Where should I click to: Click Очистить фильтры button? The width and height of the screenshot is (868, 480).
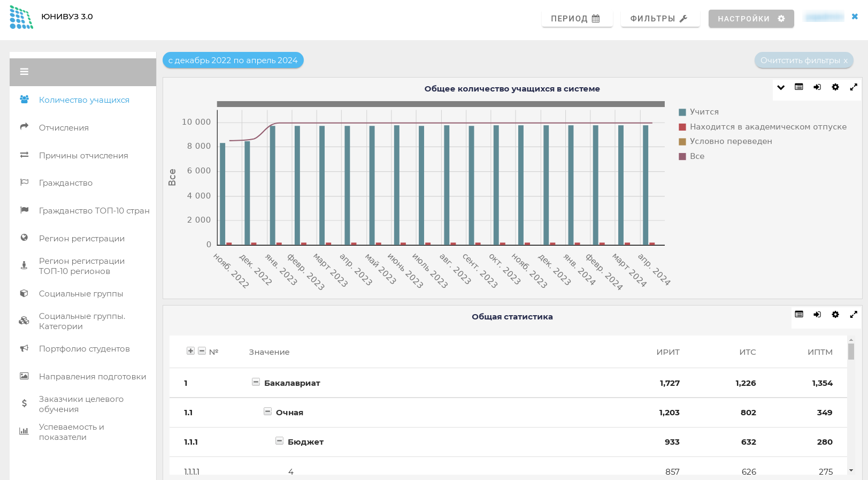click(804, 60)
